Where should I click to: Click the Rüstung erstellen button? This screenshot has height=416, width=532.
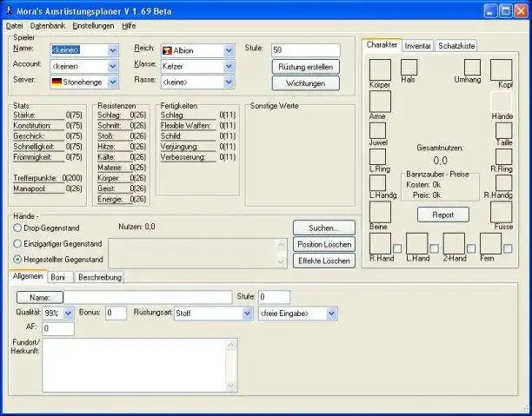[305, 67]
